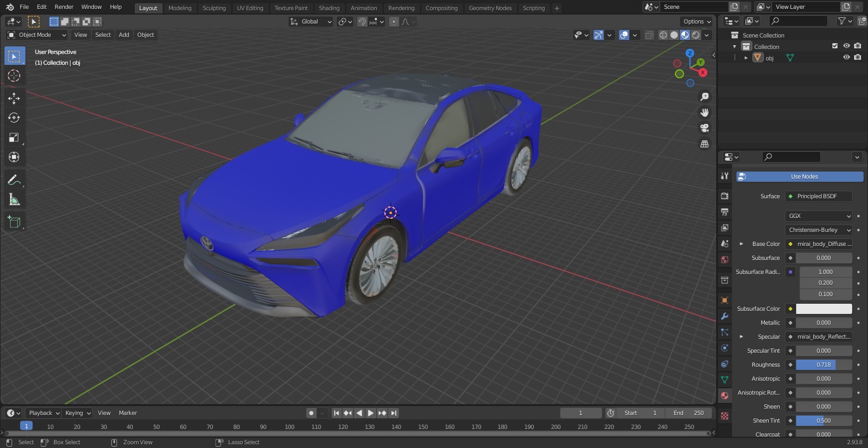Open the Render properties tab
868x448 pixels.
(724, 196)
